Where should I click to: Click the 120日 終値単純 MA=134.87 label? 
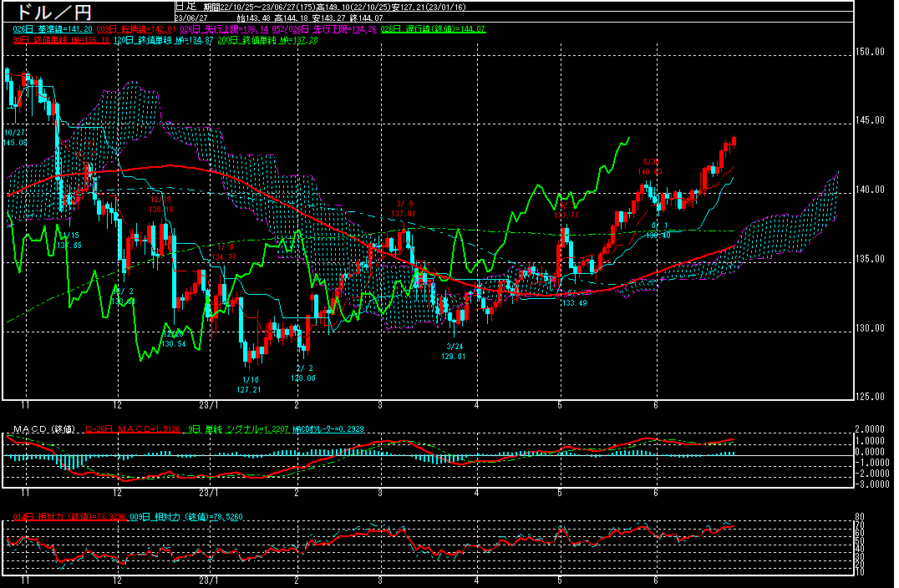(x=164, y=40)
